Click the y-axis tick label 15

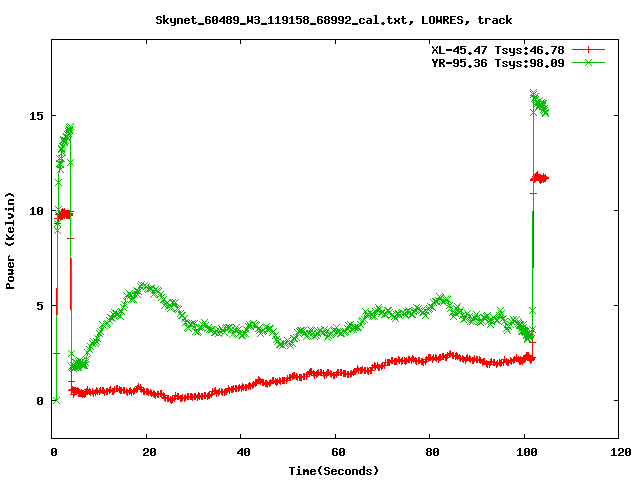tap(36, 116)
